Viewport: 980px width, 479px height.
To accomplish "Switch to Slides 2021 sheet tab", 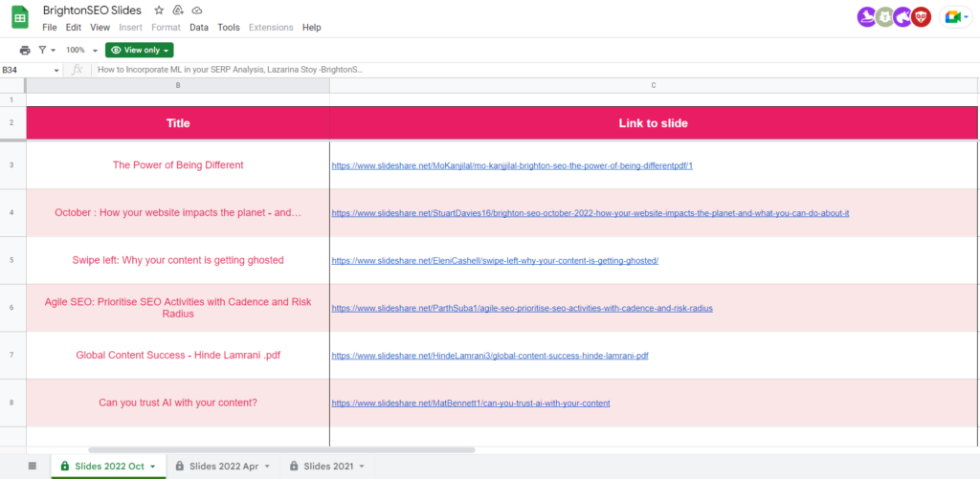I will (327, 467).
